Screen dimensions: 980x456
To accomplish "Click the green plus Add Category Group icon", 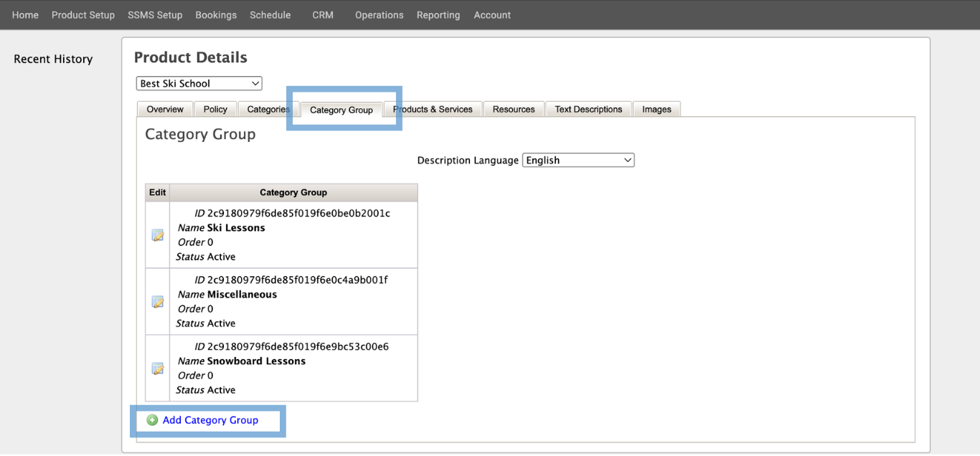I will (x=152, y=420).
